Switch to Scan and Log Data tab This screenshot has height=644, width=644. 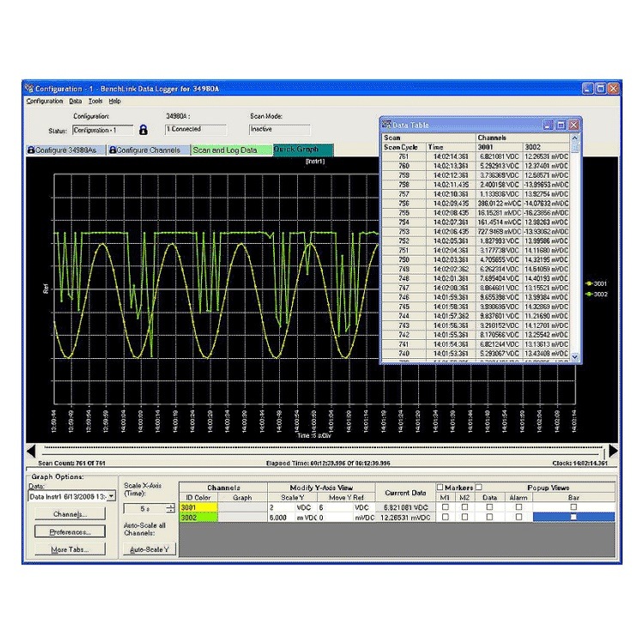[224, 150]
